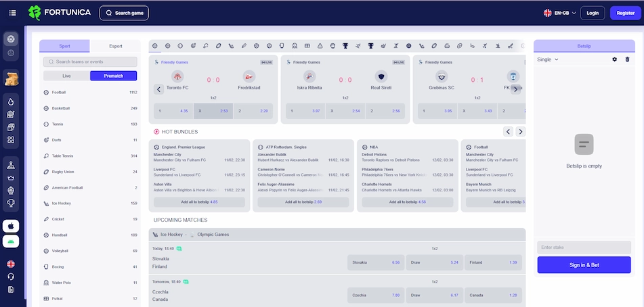This screenshot has height=307, width=644.
Task: Pick Grobinas SC win odds 3.05
Action: click(437, 111)
